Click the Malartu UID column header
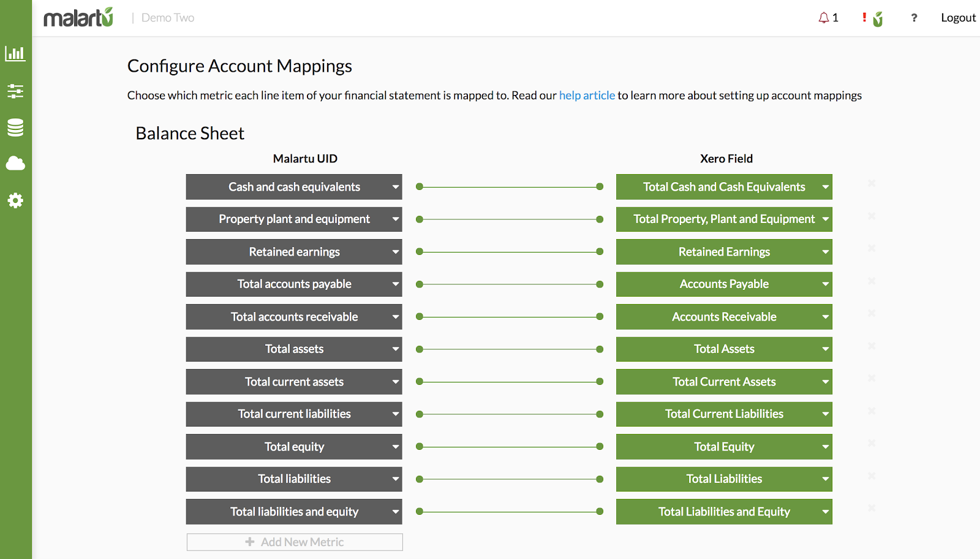 click(305, 159)
